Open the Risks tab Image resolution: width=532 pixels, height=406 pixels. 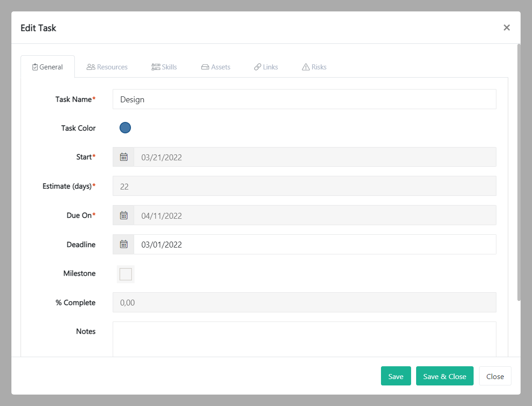click(x=314, y=67)
